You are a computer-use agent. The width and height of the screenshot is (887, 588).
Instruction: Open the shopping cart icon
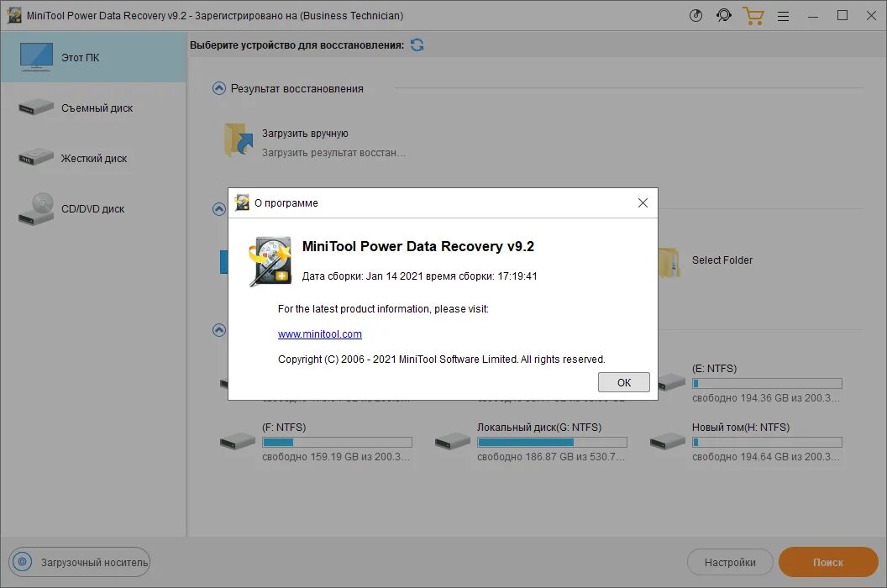coord(753,16)
